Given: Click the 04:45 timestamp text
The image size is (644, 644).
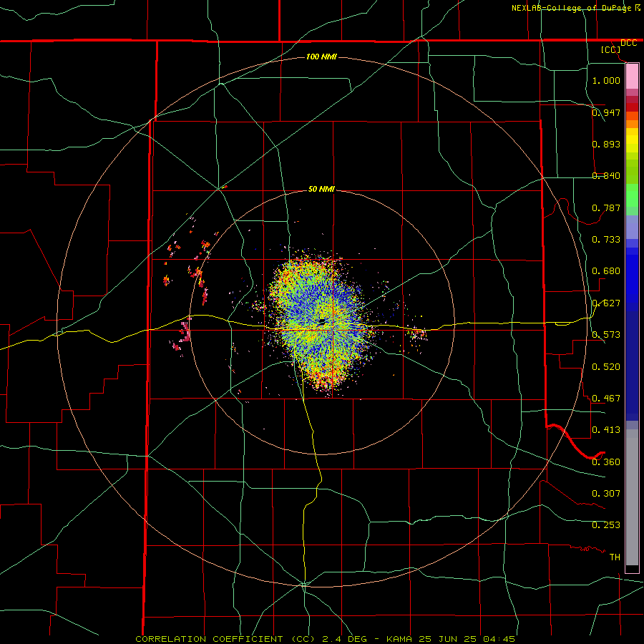Looking at the screenshot, I should pos(499,639).
